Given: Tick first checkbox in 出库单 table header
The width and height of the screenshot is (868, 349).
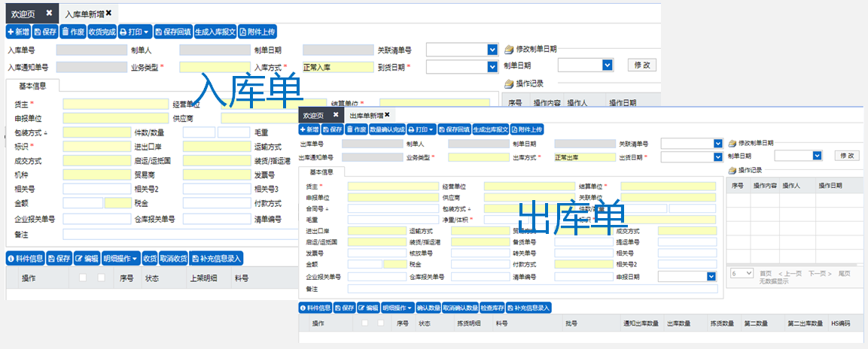Looking at the screenshot, I should [x=364, y=323].
